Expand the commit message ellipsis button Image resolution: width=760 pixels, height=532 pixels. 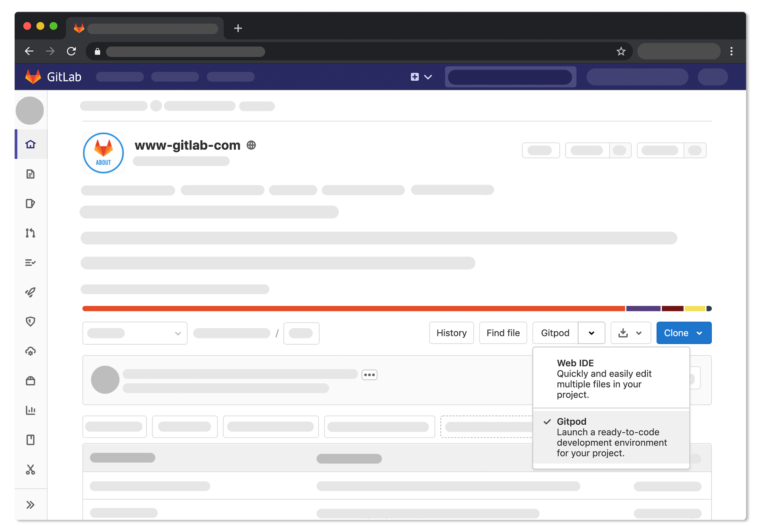click(369, 375)
